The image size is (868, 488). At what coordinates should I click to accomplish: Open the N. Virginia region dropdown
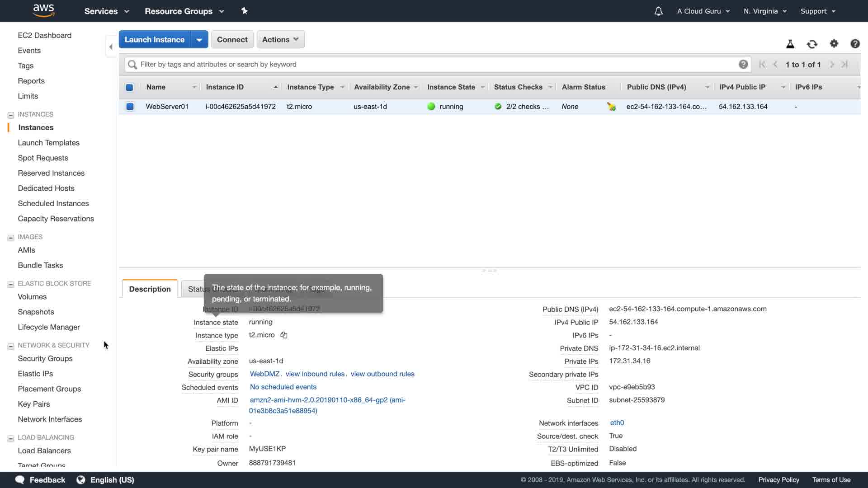[765, 11]
